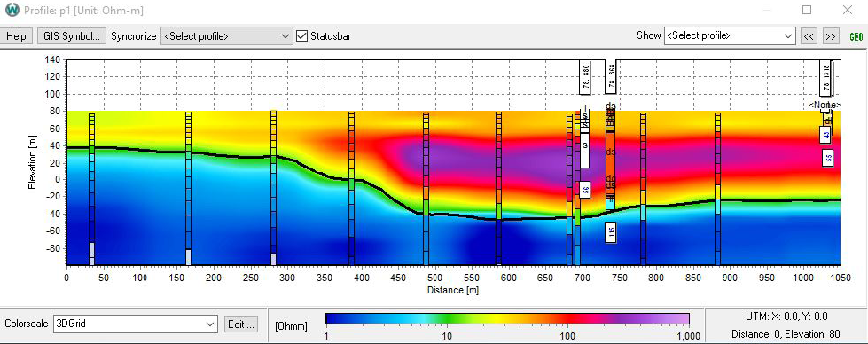Click the resistivity label 115
This screenshot has height=344, width=868.
point(611,232)
